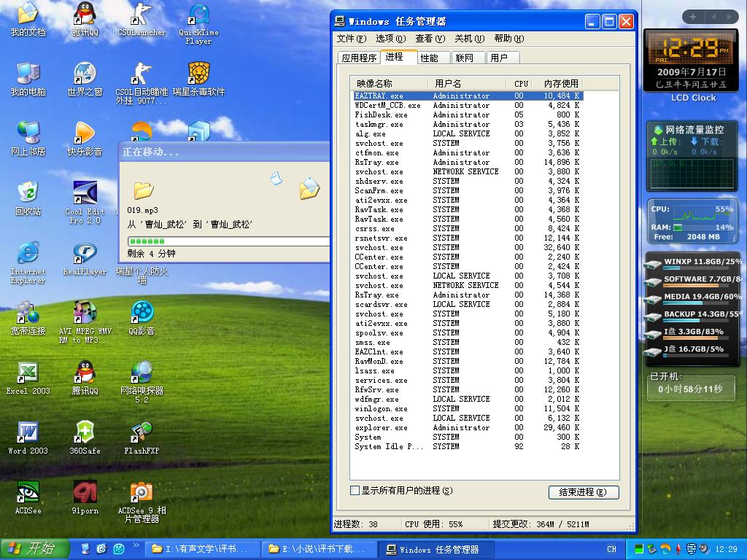747x560 pixels.
Task: Open the 360Safe desktop icon
Action: [x=85, y=433]
